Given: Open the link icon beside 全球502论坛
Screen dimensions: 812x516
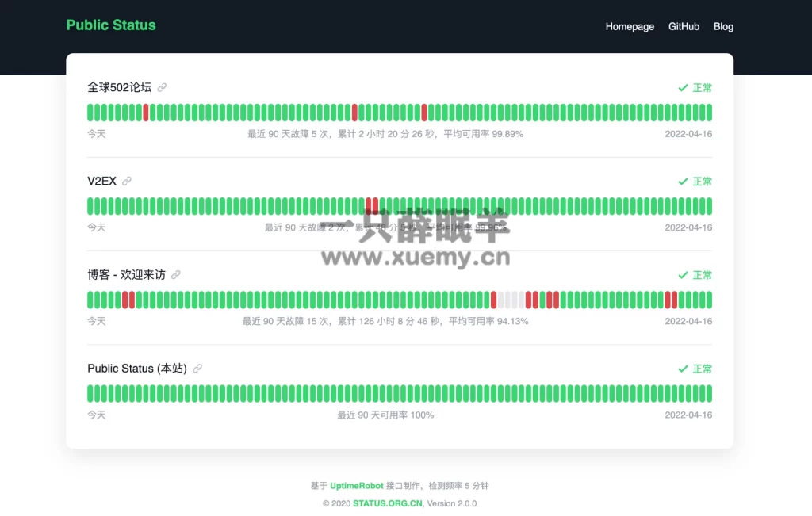Looking at the screenshot, I should pyautogui.click(x=162, y=87).
